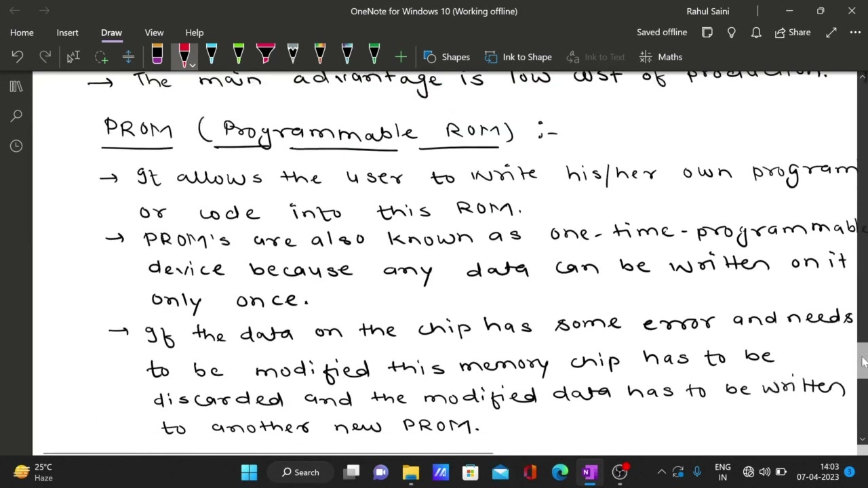Activate the Lasso Select tool
The width and height of the screenshot is (868, 488).
click(x=101, y=57)
